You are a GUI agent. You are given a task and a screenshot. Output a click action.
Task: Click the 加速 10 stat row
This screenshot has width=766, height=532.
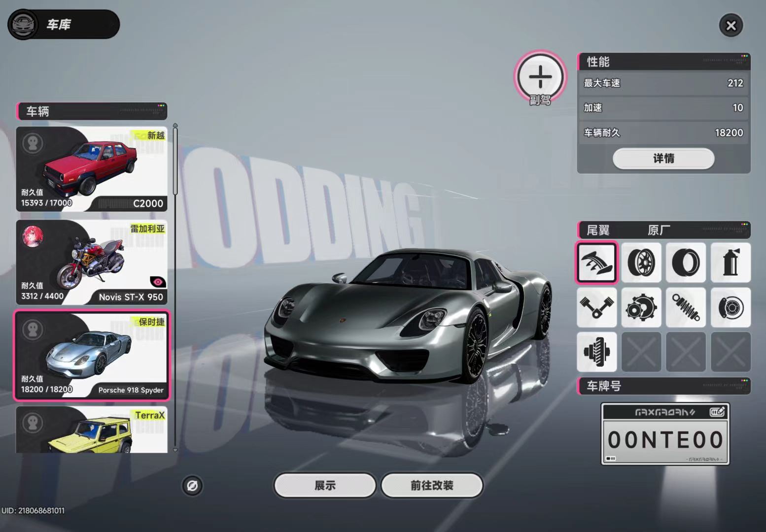(x=663, y=108)
